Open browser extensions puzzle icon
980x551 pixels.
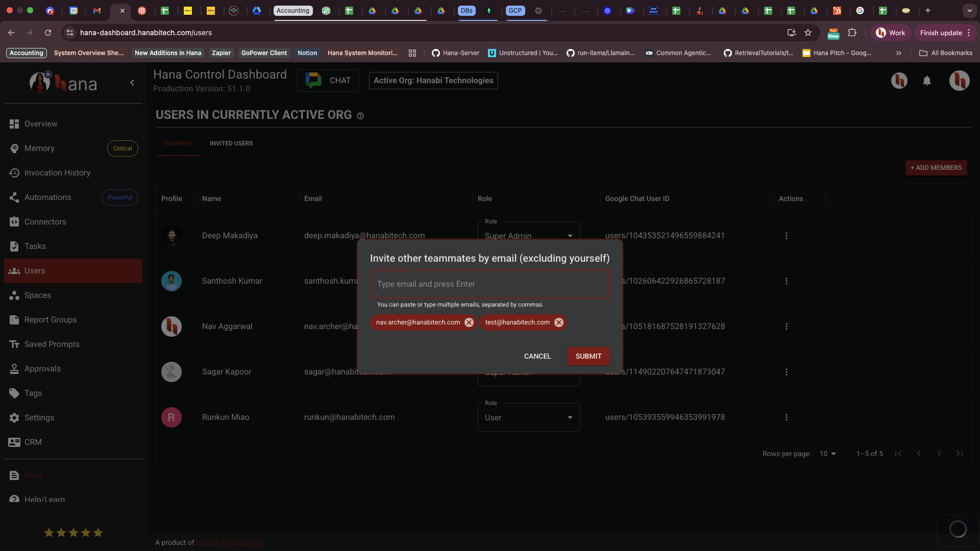coord(852,33)
